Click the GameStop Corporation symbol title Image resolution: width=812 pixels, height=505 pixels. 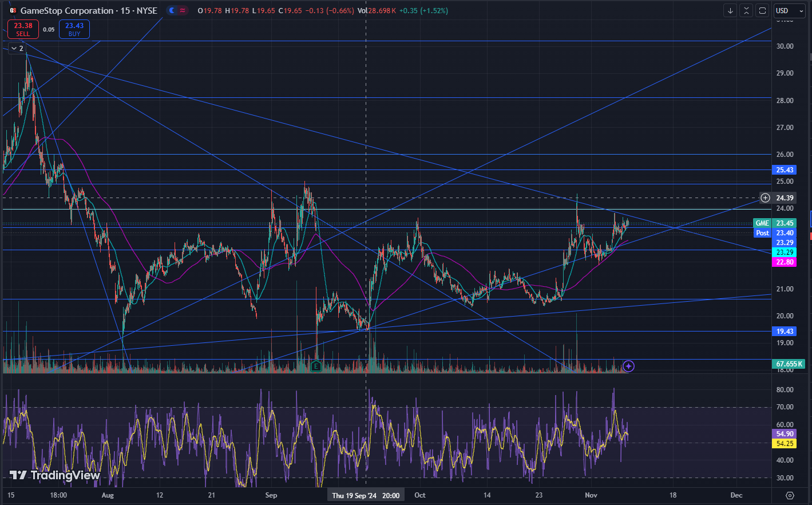tap(67, 11)
